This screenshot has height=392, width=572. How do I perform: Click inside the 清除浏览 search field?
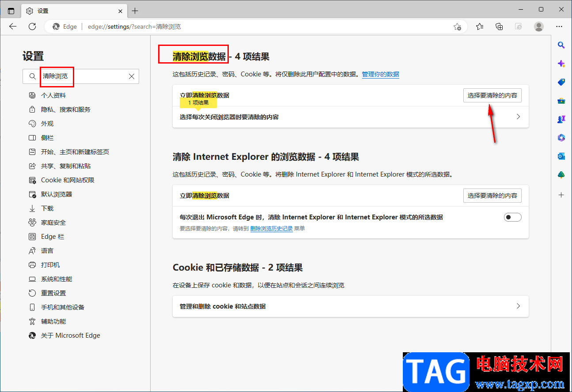tap(81, 76)
